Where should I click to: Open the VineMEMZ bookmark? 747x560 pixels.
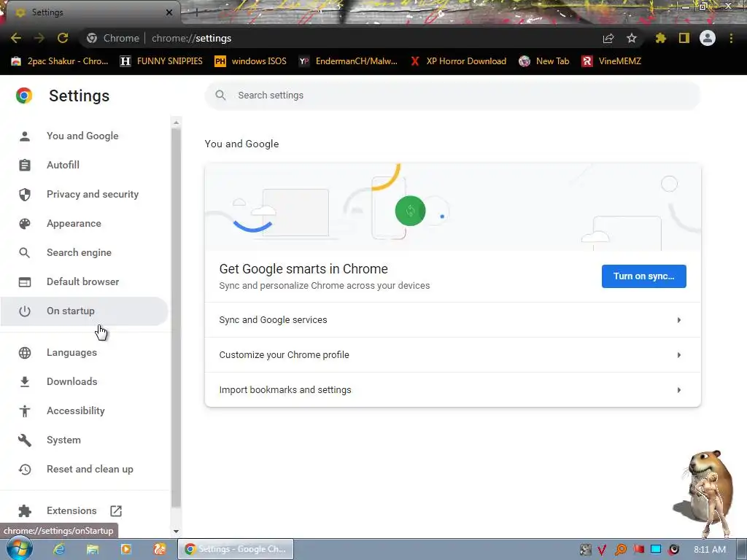(612, 61)
